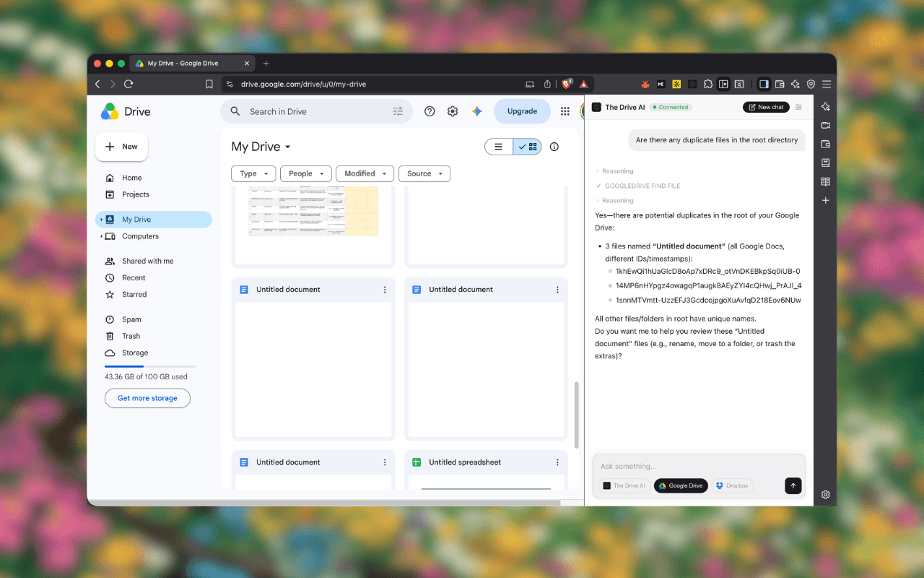
Task: Select file ID starting with 1khEwQi1hUaGlcD8oAp7
Action: tap(707, 272)
